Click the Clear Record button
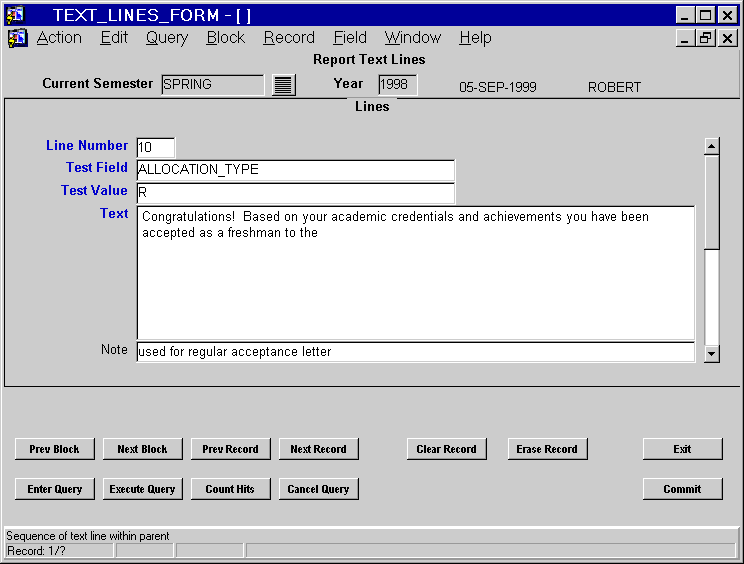Screen dimensions: 744x564 [446, 449]
